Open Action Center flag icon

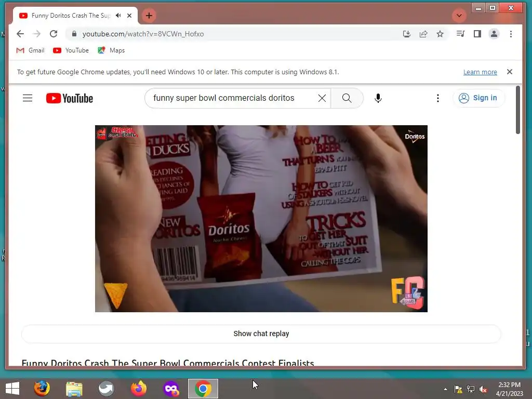click(x=458, y=389)
